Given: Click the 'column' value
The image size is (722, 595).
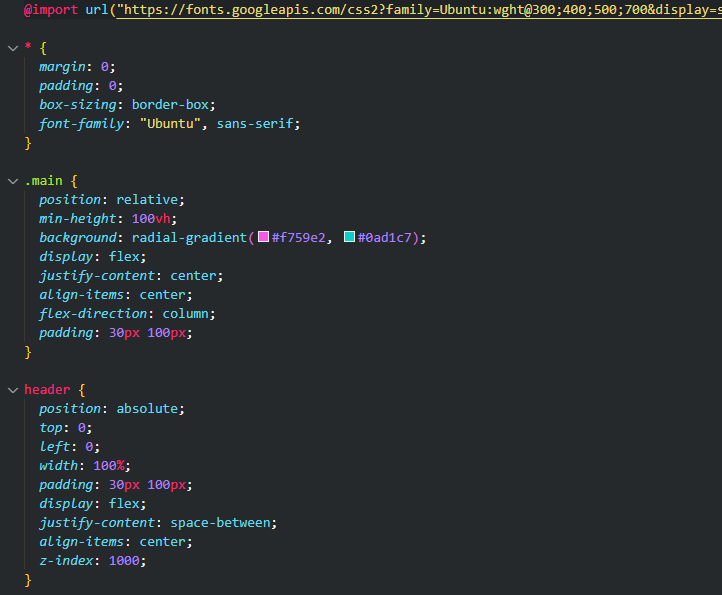Looking at the screenshot, I should pyautogui.click(x=186, y=314).
